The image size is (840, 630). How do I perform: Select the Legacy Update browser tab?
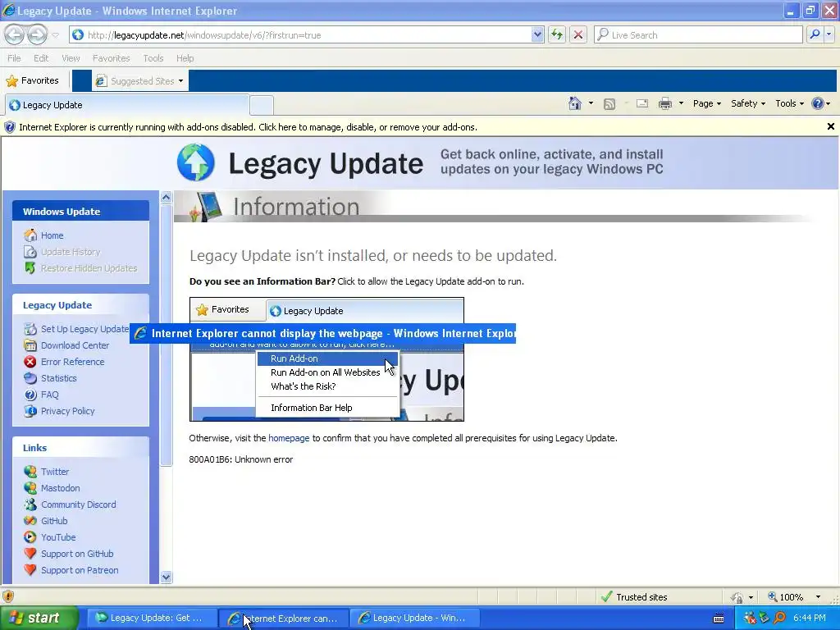point(127,105)
